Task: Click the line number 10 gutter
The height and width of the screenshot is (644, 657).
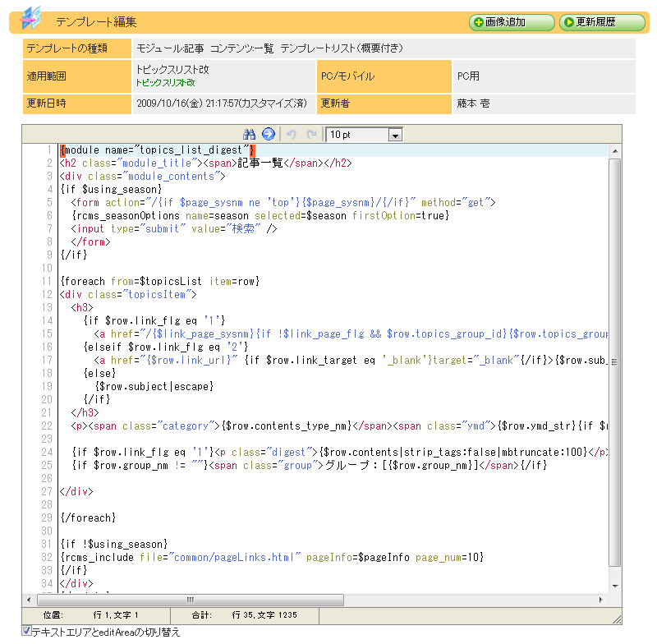Action: point(47,268)
